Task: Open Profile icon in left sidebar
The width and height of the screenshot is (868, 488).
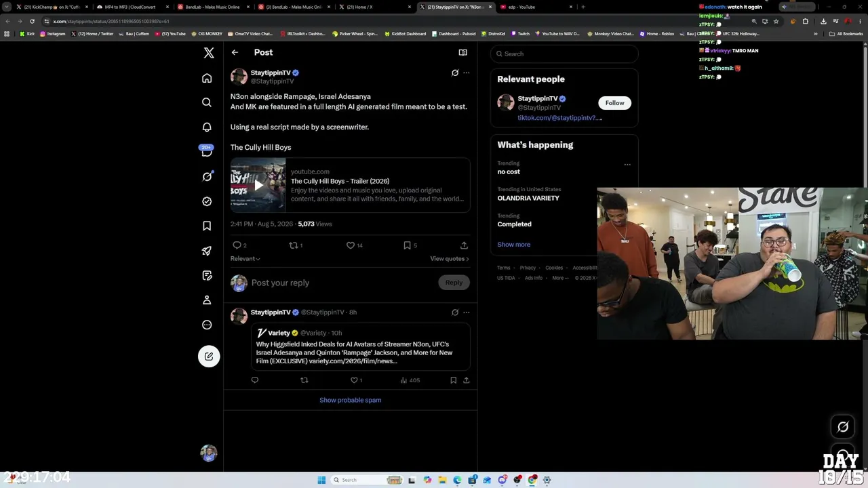Action: (x=207, y=300)
